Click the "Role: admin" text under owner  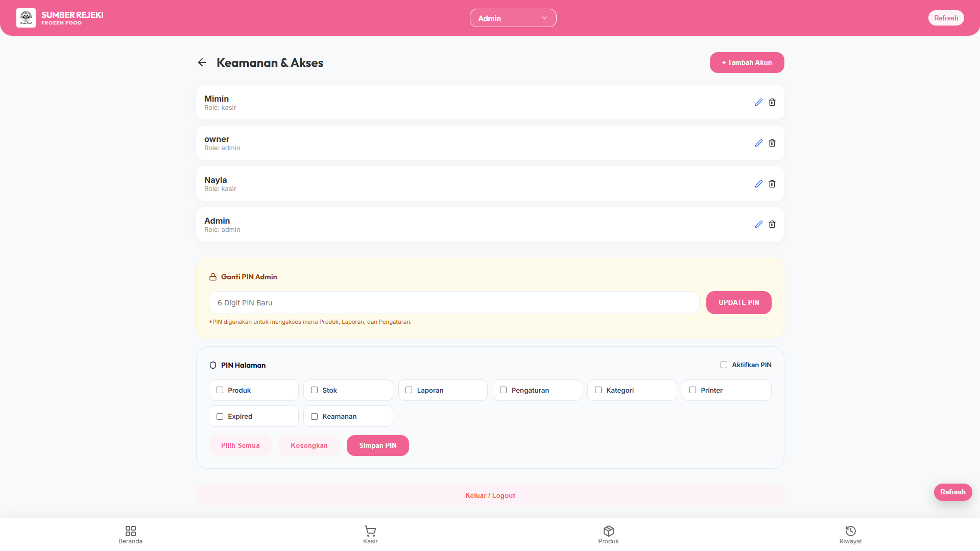click(x=222, y=148)
